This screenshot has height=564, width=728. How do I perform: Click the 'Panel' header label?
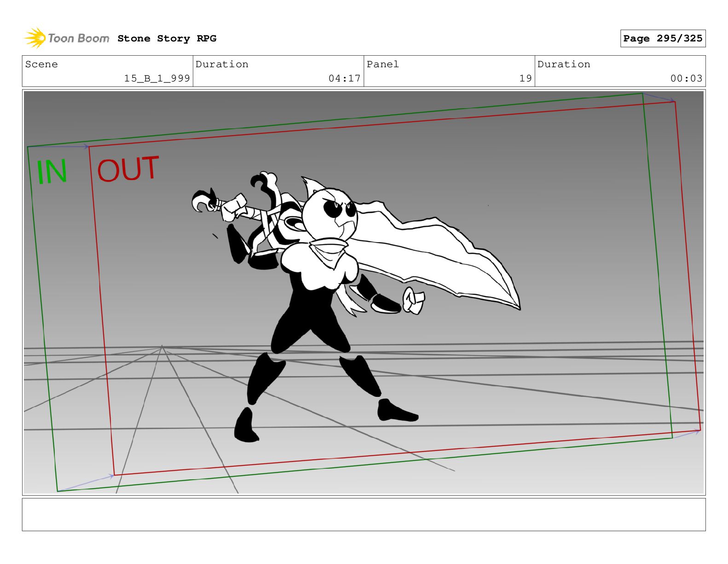pos(382,64)
